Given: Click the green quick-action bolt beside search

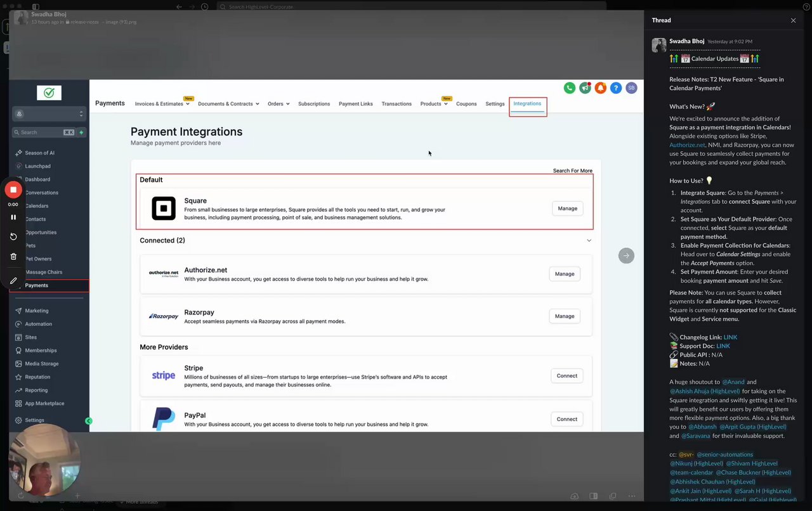Looking at the screenshot, I should pyautogui.click(x=81, y=133).
